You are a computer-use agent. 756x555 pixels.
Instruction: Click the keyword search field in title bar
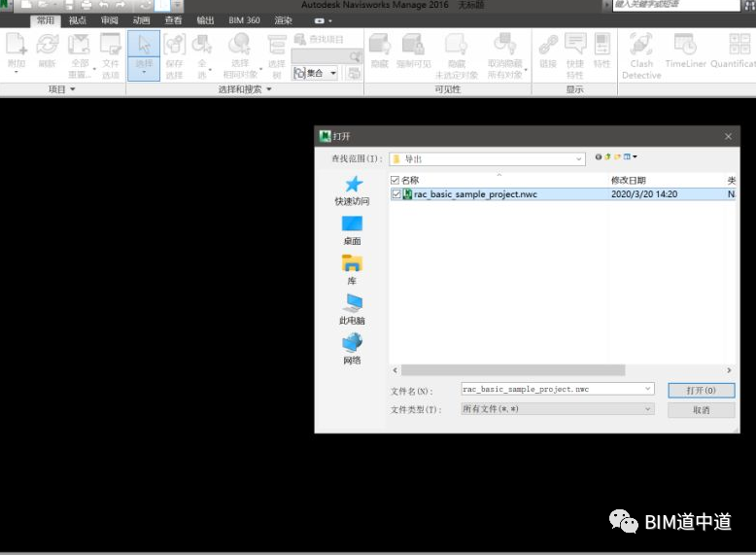click(676, 5)
